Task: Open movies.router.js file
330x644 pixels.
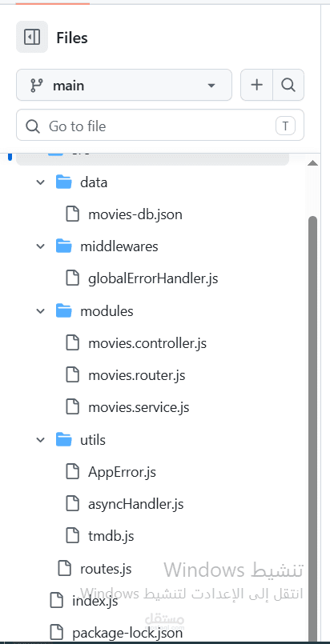Action: (x=136, y=375)
